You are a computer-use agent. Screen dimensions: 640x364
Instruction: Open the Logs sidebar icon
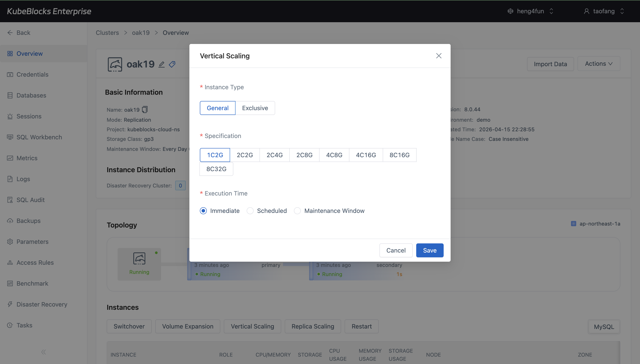[10, 179]
